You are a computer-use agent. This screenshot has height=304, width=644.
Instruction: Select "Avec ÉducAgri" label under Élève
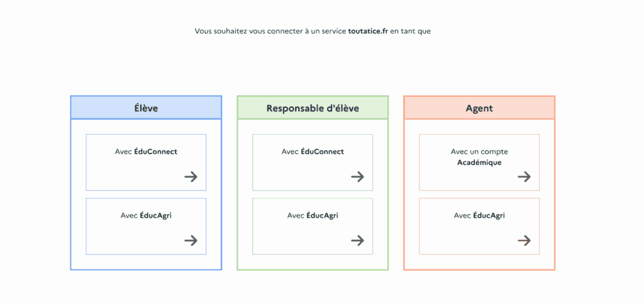point(146,215)
